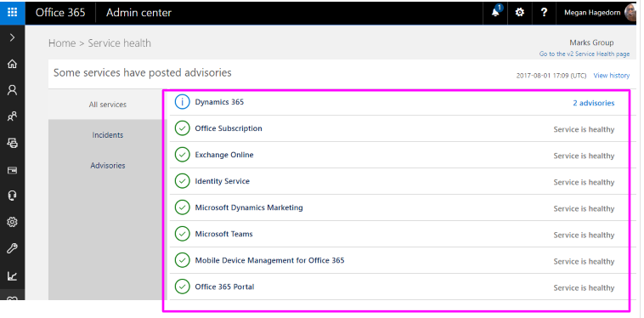Select the Exchange Online service name
This screenshot has height=318, width=644.
pyautogui.click(x=224, y=155)
